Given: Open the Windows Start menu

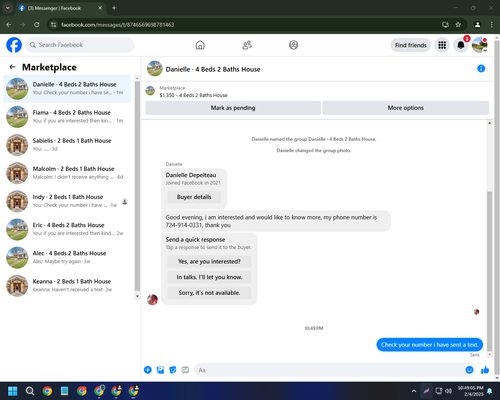Looking at the screenshot, I should [x=13, y=391].
